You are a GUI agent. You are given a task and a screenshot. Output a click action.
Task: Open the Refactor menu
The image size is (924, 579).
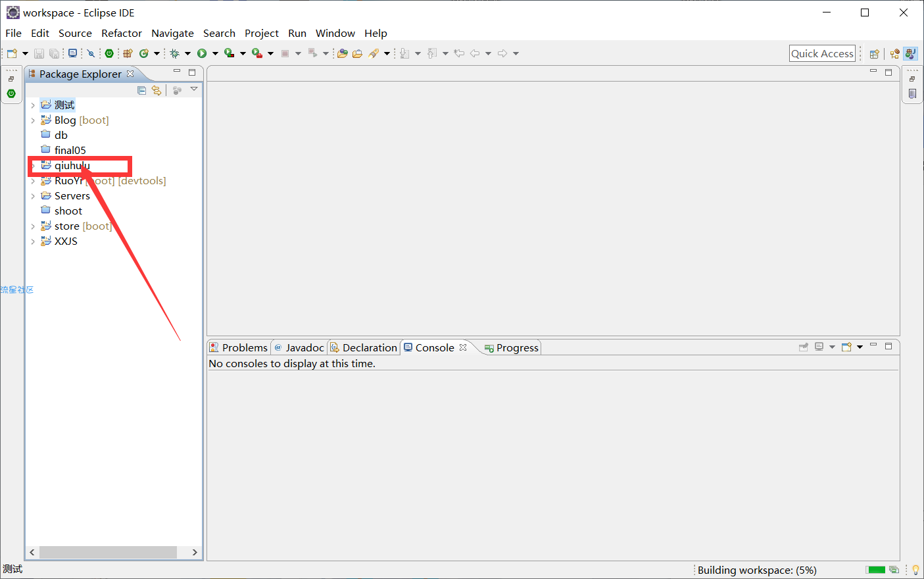point(122,33)
